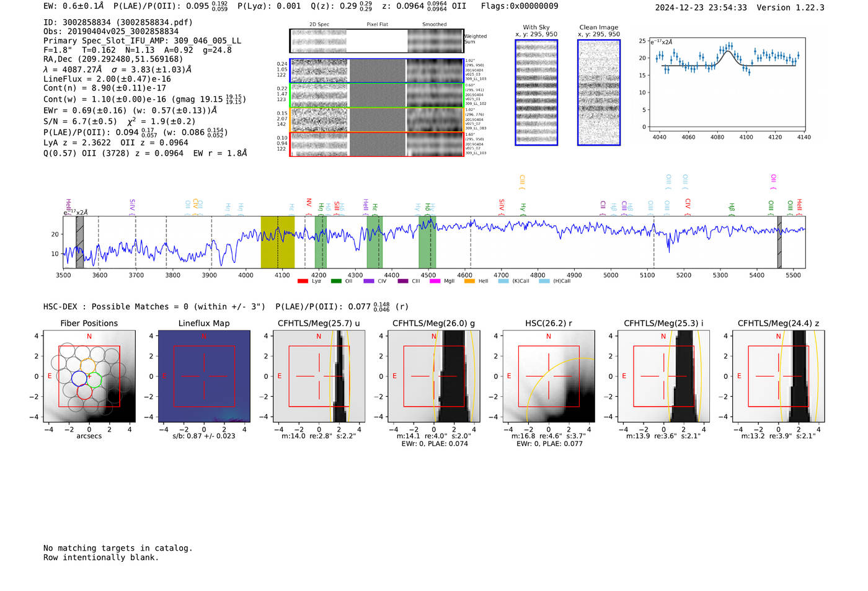Image resolution: width=868 pixels, height=591 pixels.
Task: Click the MgII magenta legend swatch
Action: click(435, 282)
